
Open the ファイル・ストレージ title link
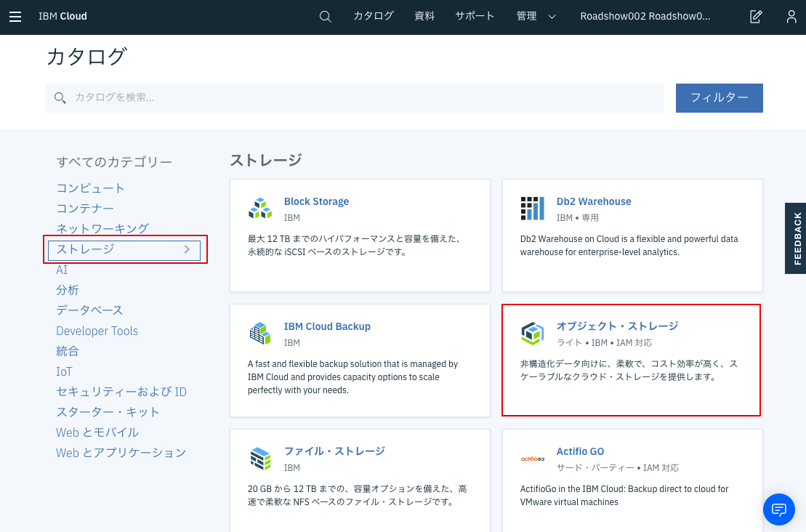click(x=334, y=451)
